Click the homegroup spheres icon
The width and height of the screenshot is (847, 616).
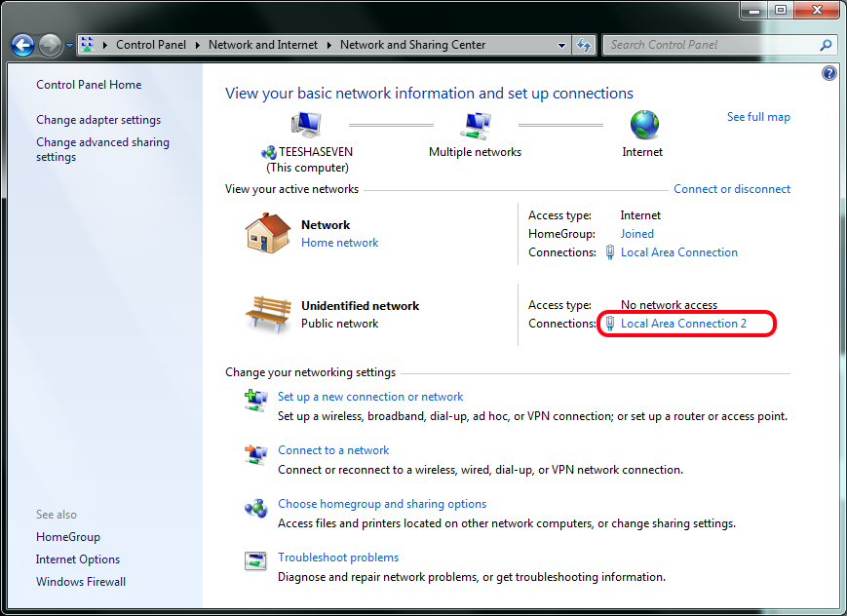[256, 509]
